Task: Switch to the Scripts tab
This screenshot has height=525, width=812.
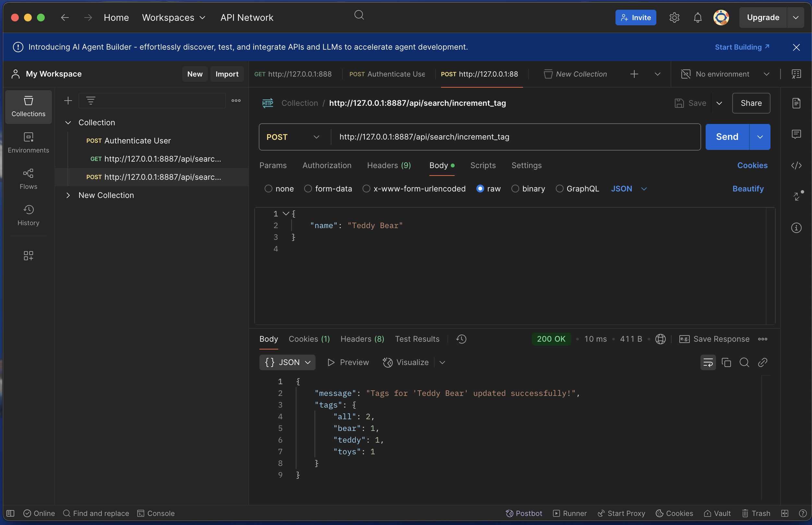Action: (483, 165)
